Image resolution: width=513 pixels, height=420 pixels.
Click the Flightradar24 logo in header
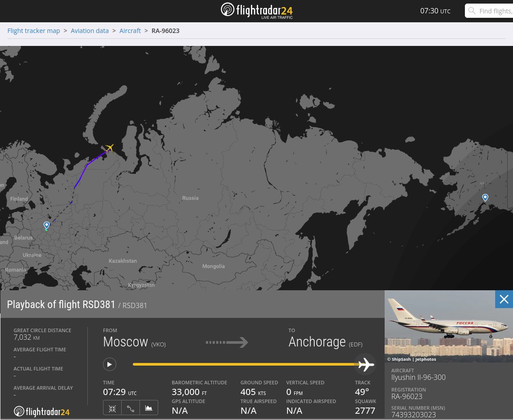257,10
